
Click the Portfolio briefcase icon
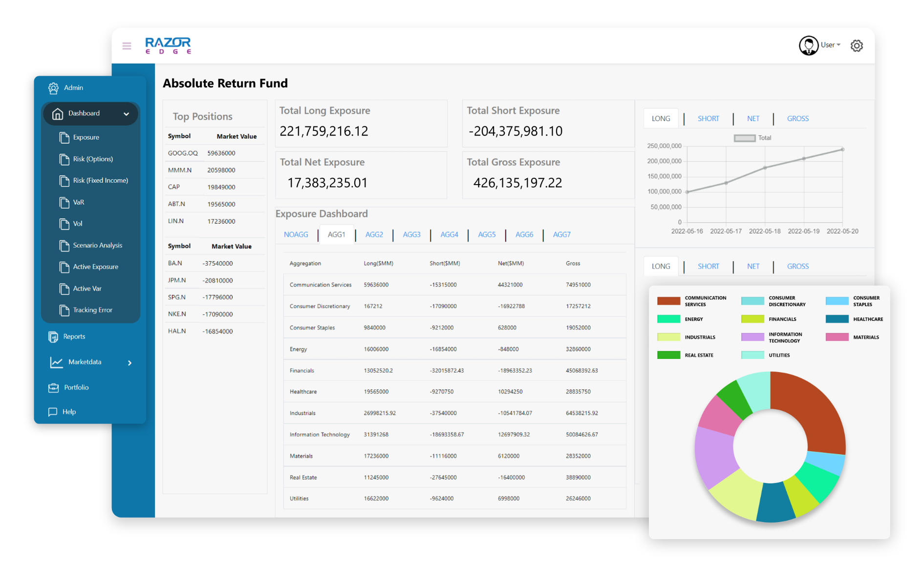(53, 388)
